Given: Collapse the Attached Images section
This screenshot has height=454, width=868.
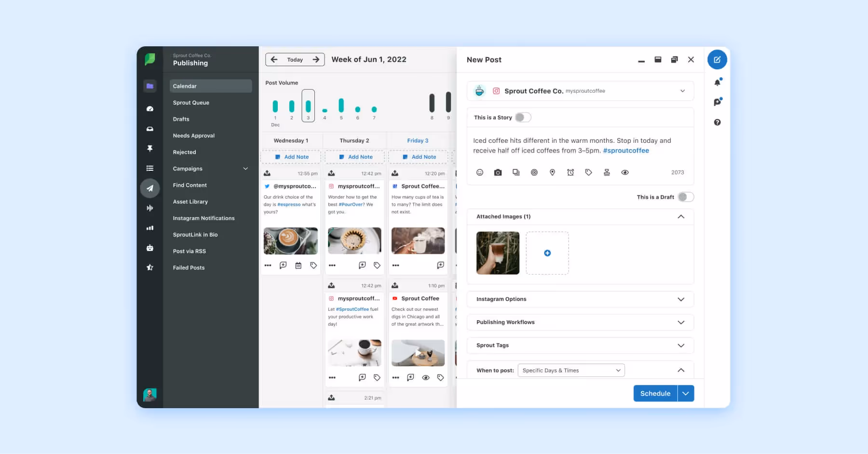Looking at the screenshot, I should click(x=681, y=217).
